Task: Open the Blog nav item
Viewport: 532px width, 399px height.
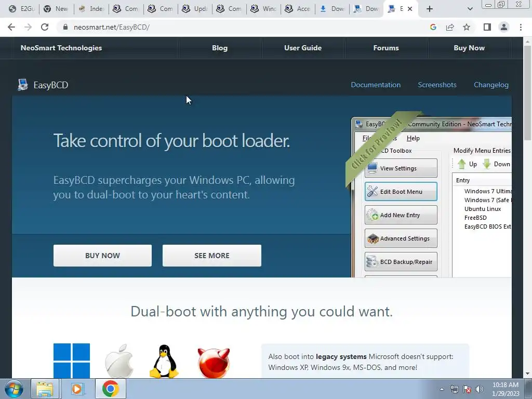Action: pyautogui.click(x=220, y=48)
